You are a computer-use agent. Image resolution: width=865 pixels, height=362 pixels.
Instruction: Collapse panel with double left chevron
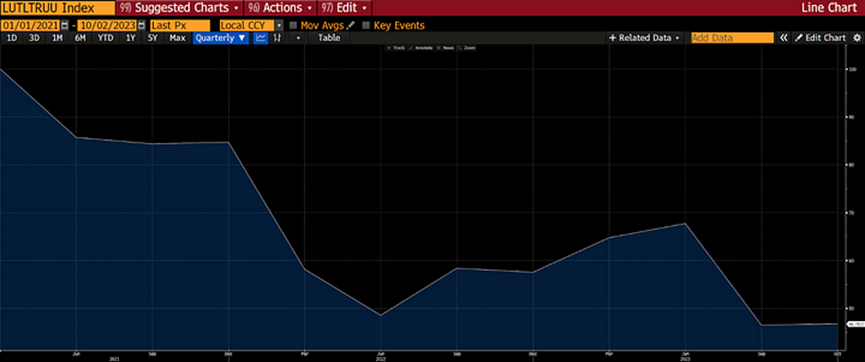(783, 38)
